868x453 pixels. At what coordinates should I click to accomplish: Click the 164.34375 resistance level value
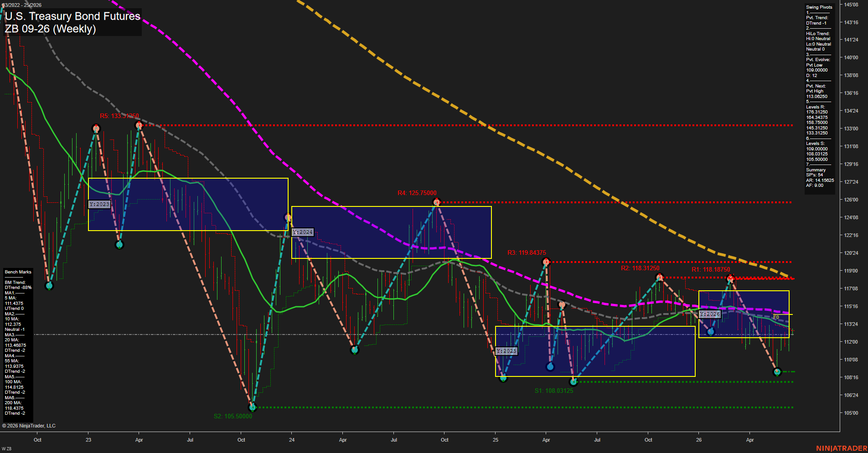(x=816, y=118)
